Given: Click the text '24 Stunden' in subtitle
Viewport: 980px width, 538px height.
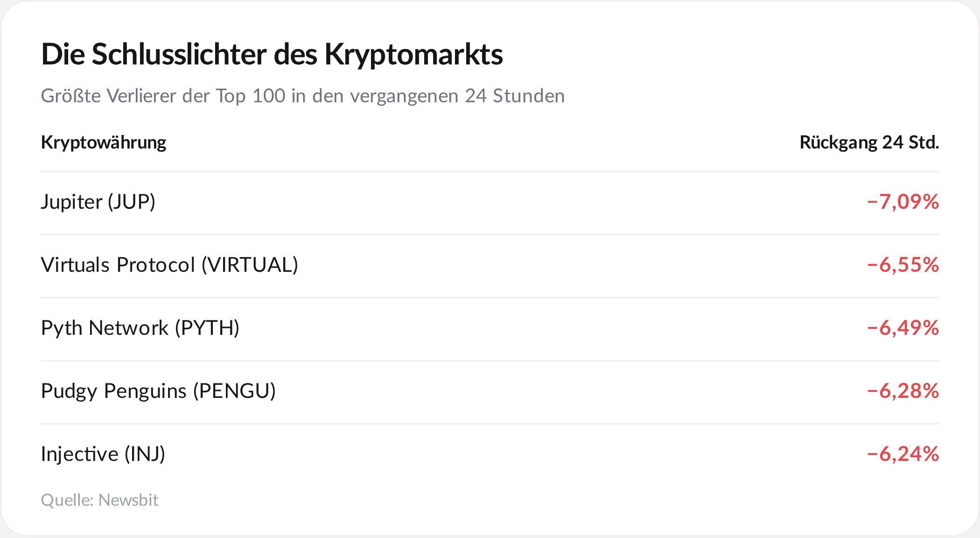Looking at the screenshot, I should (515, 96).
